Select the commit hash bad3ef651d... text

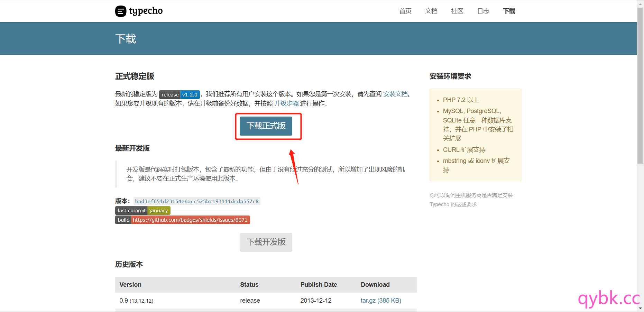pos(197,201)
